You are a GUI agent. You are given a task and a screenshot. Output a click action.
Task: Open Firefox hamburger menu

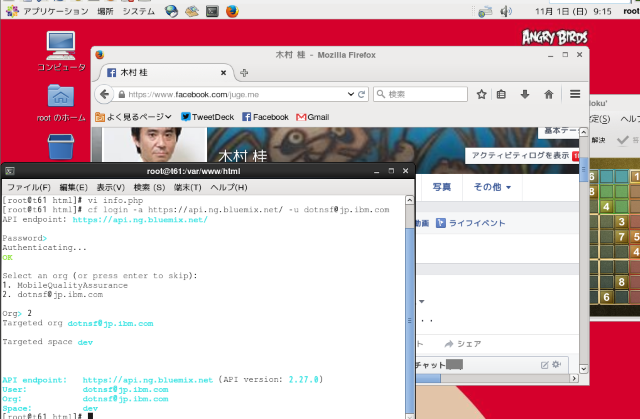pyautogui.click(x=575, y=94)
